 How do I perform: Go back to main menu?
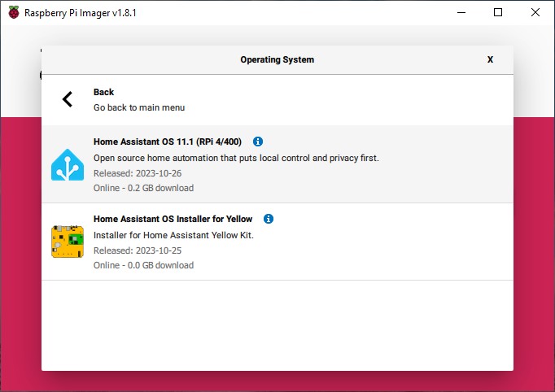(277, 100)
